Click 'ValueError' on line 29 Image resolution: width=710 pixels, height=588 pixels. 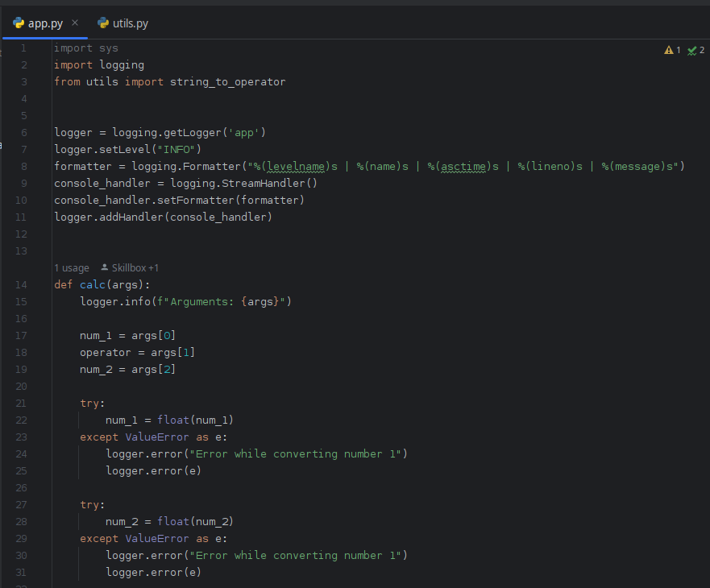pyautogui.click(x=157, y=539)
